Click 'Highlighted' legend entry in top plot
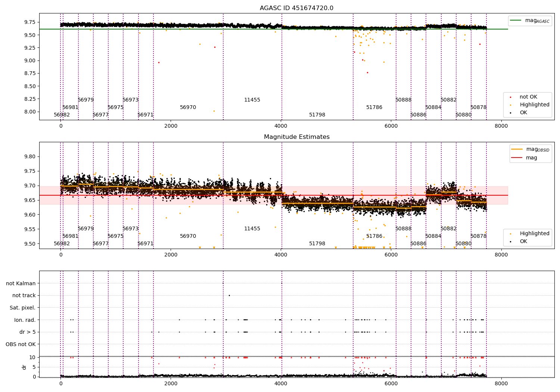 530,105
